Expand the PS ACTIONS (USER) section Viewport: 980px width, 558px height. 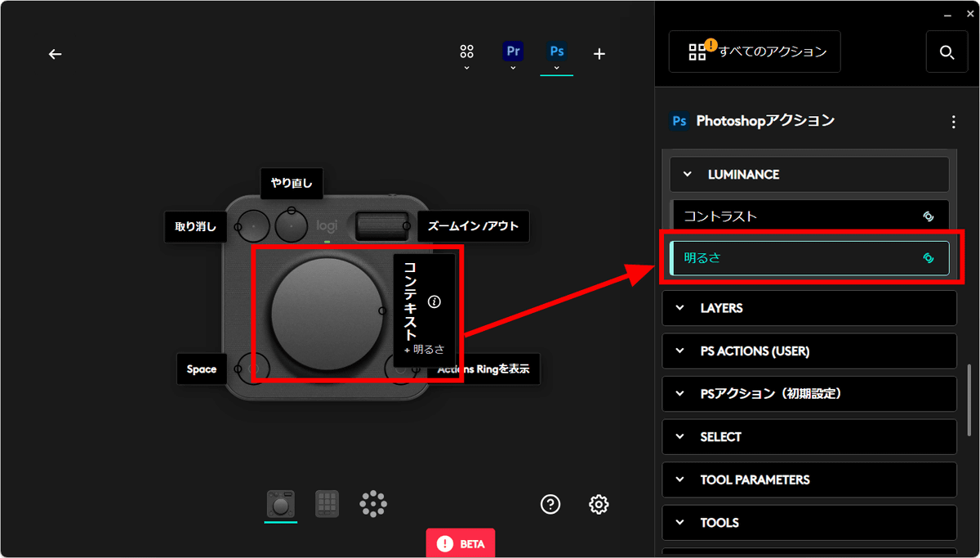pyautogui.click(x=809, y=351)
